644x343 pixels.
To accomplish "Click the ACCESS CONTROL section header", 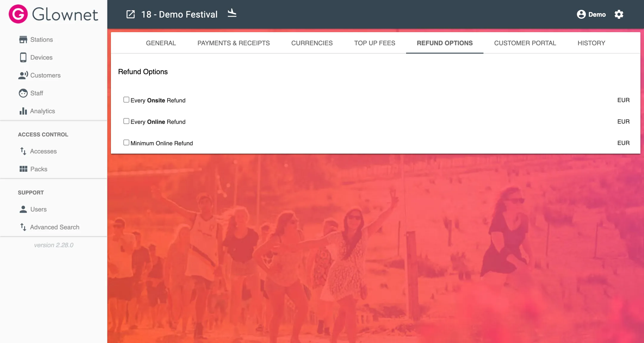I will click(x=43, y=135).
